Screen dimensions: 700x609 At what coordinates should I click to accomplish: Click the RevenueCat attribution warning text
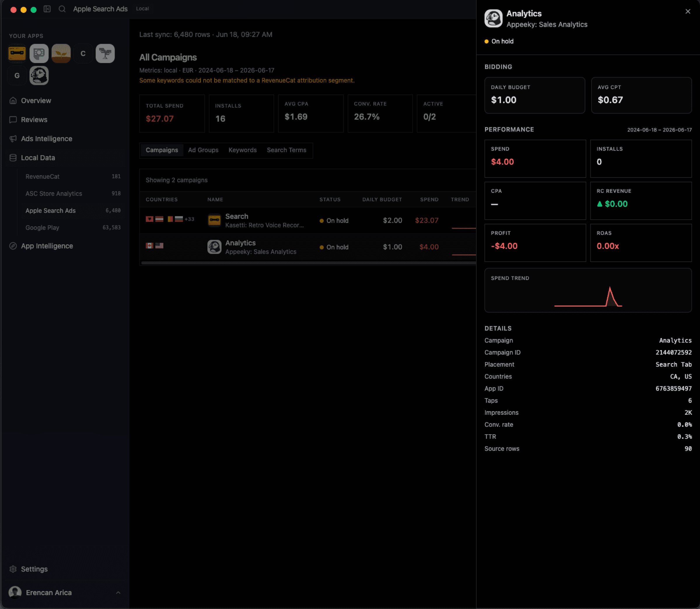[247, 80]
